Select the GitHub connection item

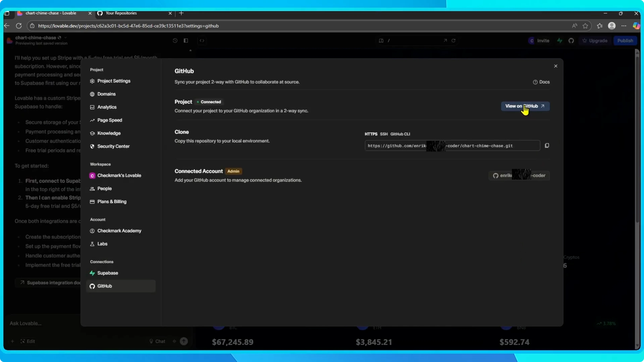[121, 286]
